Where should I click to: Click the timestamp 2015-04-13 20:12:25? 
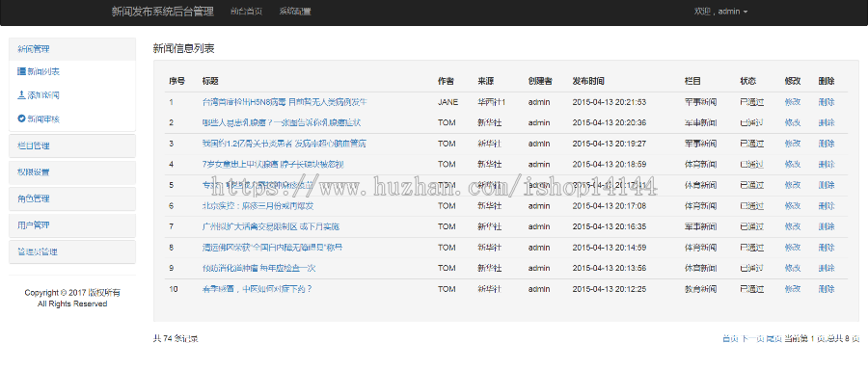pyautogui.click(x=610, y=289)
